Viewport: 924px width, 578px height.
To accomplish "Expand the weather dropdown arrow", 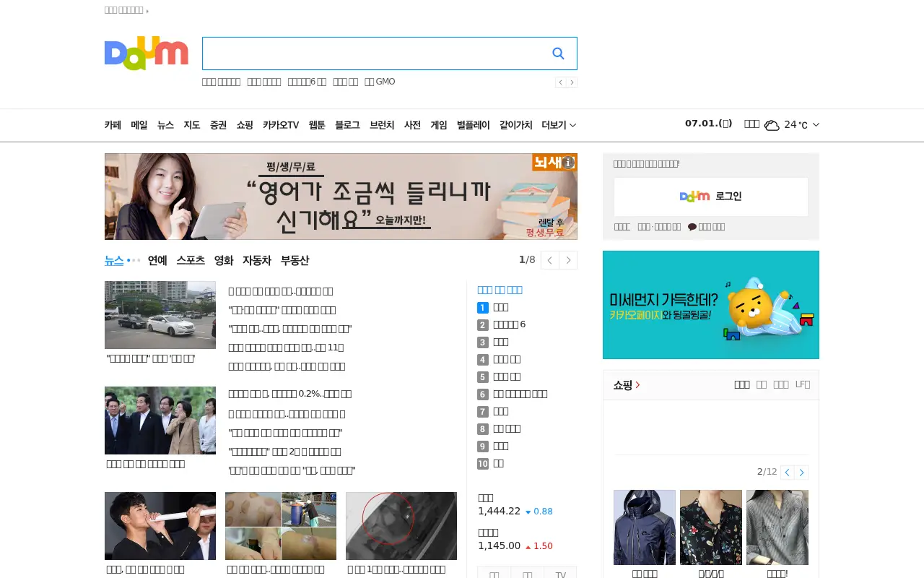I will 816,125.
